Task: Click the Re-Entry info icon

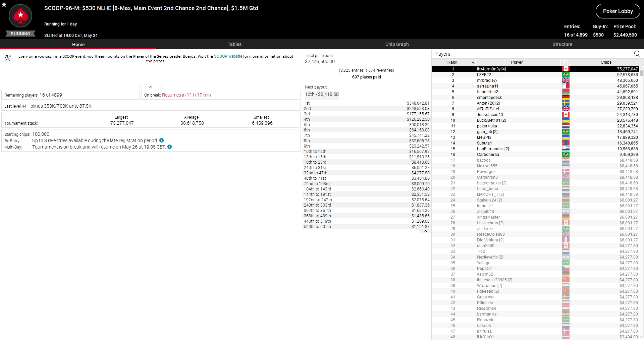Action: [161, 140]
